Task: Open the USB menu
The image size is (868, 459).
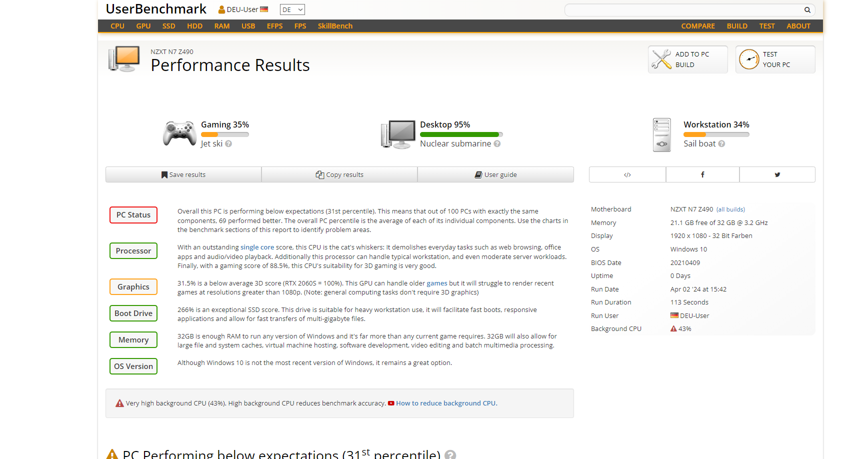Action: [248, 26]
